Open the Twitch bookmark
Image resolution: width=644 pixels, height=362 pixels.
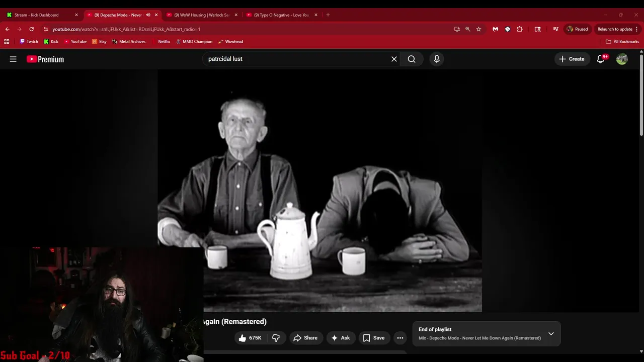tap(29, 42)
